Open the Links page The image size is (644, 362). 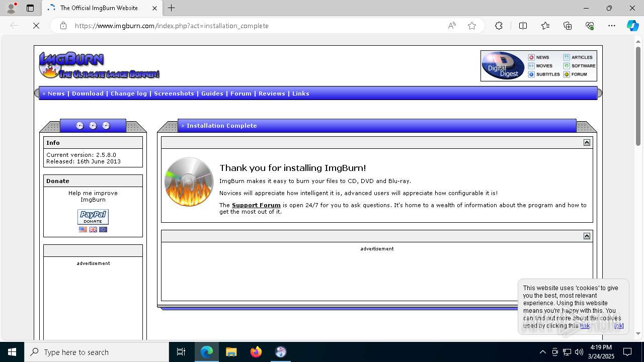tap(301, 94)
